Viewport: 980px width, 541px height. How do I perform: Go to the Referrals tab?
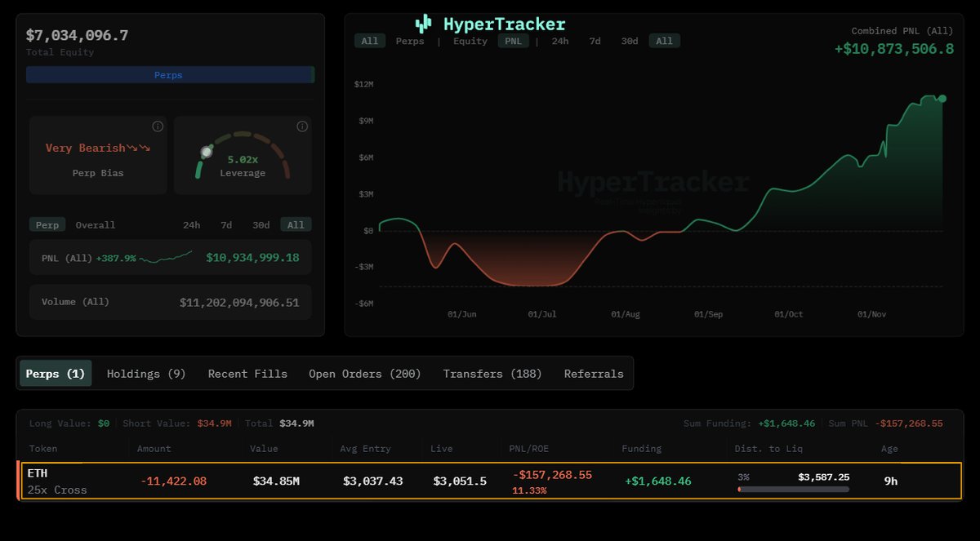tap(594, 373)
